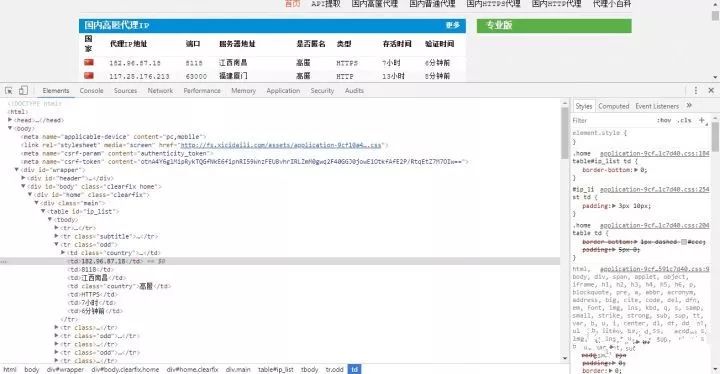
Task: Click DOM row ellipsis actions indicator
Action: [x=4, y=261]
